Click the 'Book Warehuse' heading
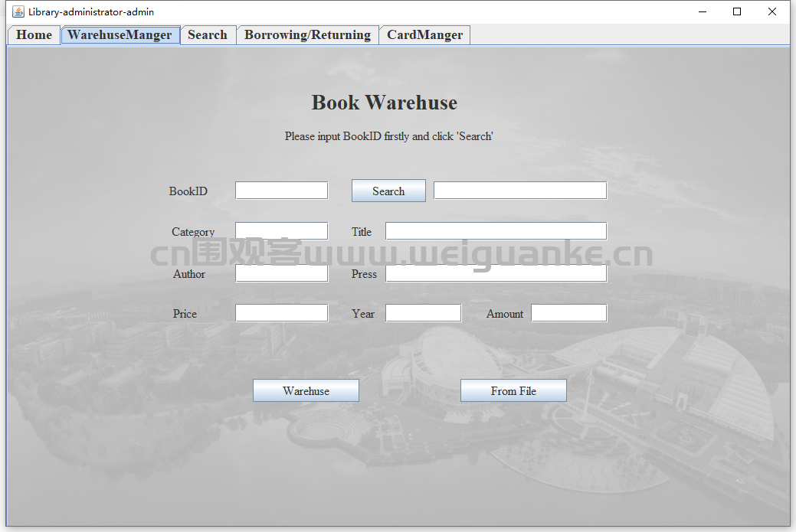The width and height of the screenshot is (796, 532). pos(385,103)
